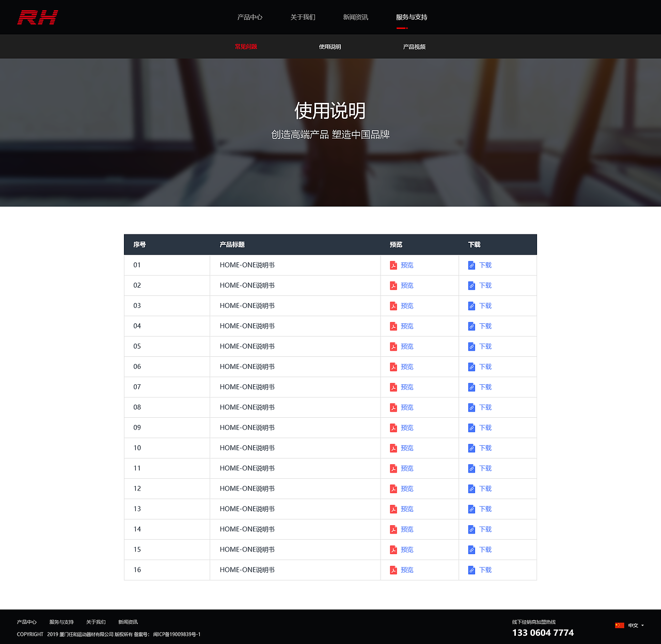
Task: Click the PDF preview icon in row 03
Action: tap(394, 306)
